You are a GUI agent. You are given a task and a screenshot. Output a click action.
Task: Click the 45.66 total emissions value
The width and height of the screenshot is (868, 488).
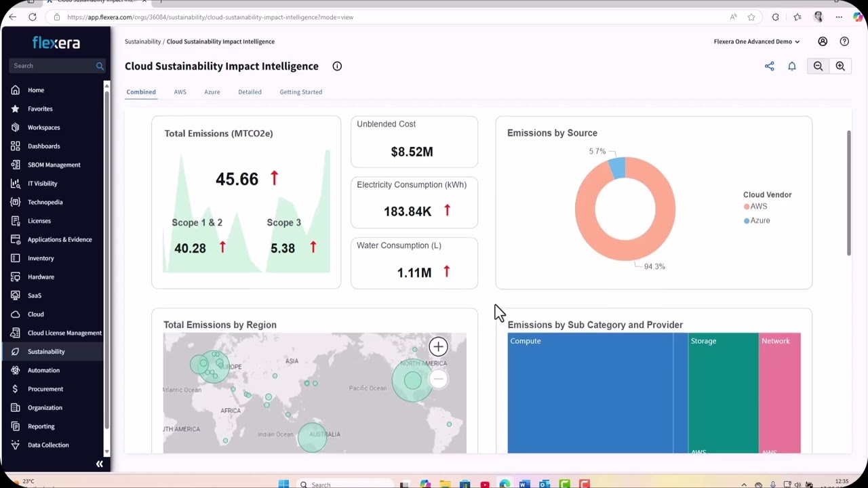click(237, 179)
